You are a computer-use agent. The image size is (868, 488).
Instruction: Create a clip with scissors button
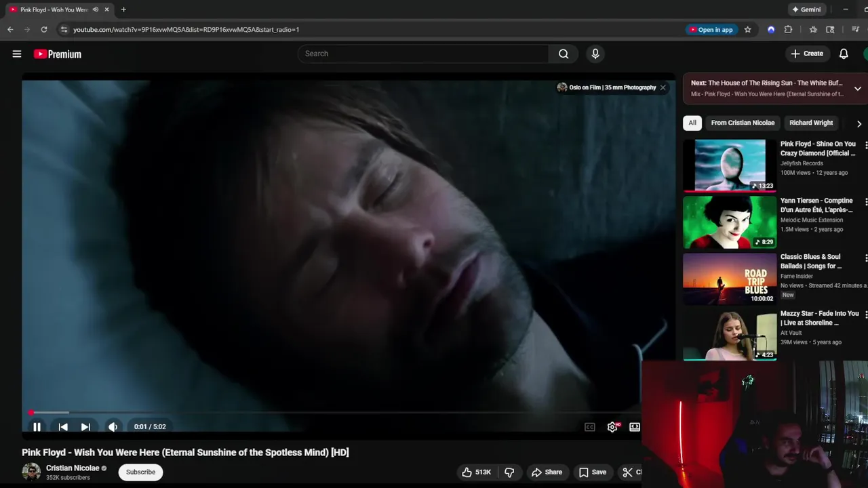click(630, 472)
